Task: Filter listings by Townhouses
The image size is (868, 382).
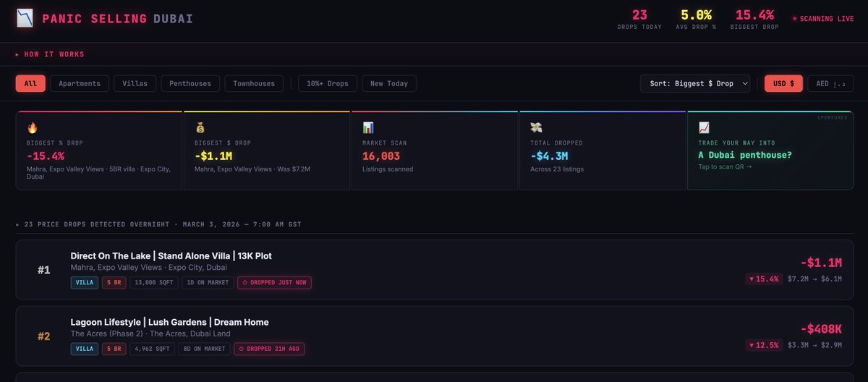Action: click(x=254, y=83)
